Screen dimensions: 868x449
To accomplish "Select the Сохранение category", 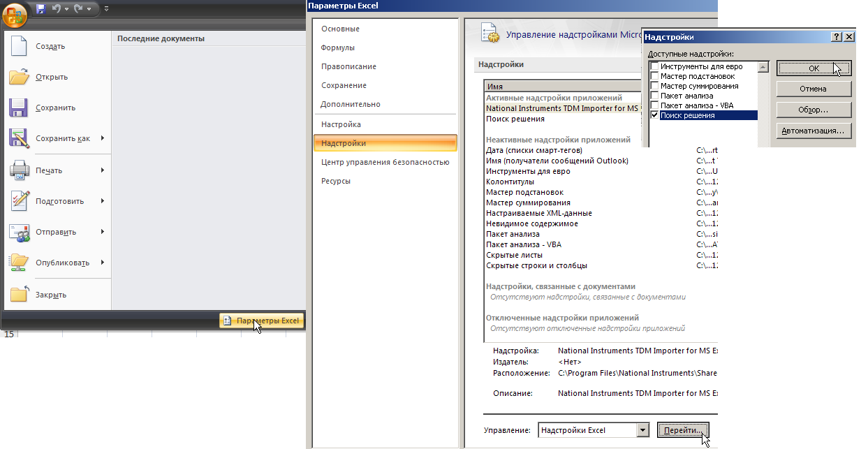I will [x=344, y=85].
